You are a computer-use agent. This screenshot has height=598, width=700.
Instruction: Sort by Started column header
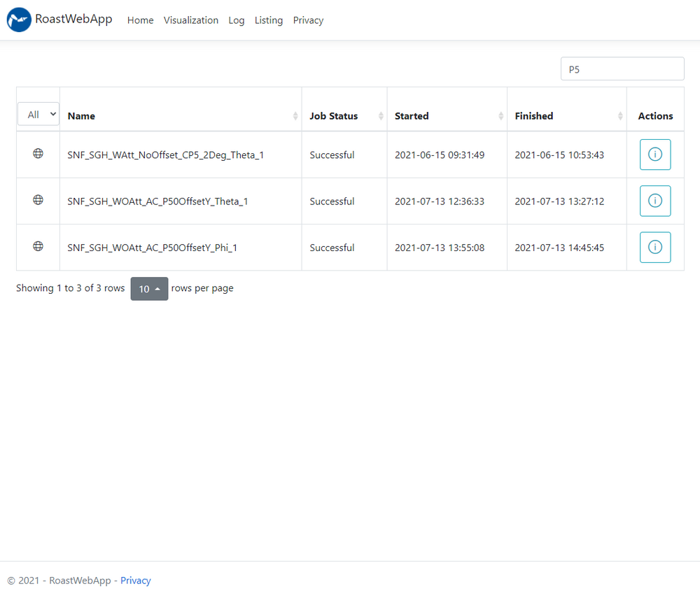pyautogui.click(x=412, y=116)
